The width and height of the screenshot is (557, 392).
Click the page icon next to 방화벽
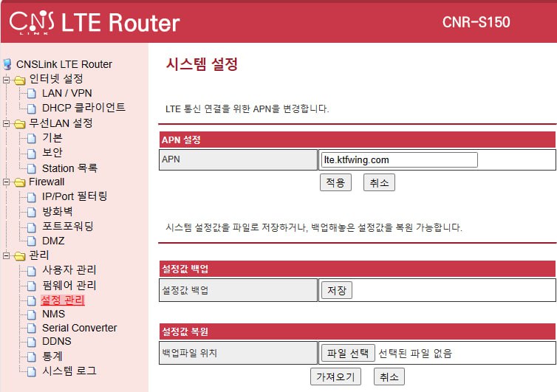32,211
